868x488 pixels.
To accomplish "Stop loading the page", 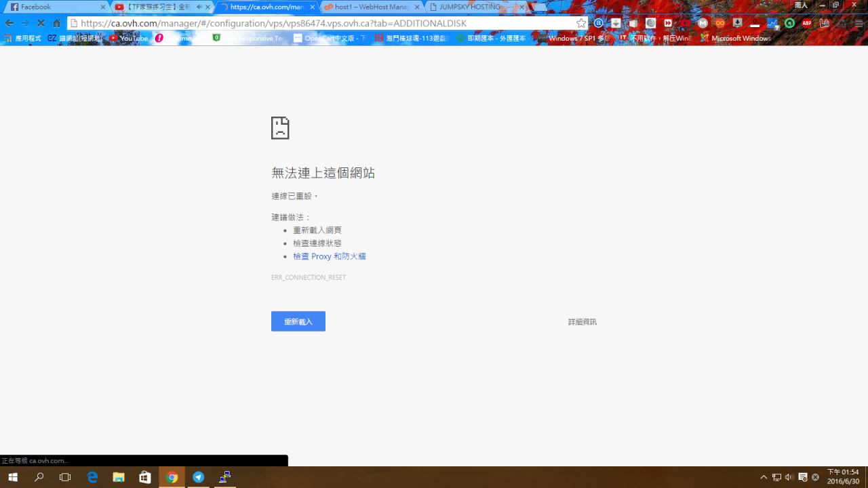I will point(41,23).
